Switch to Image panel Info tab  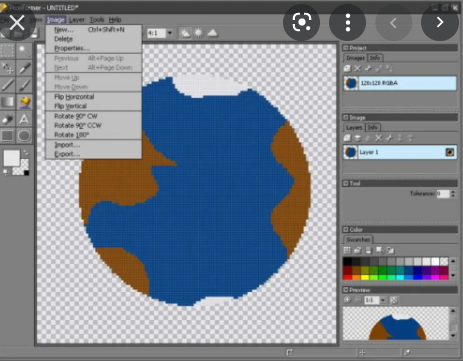pos(373,127)
